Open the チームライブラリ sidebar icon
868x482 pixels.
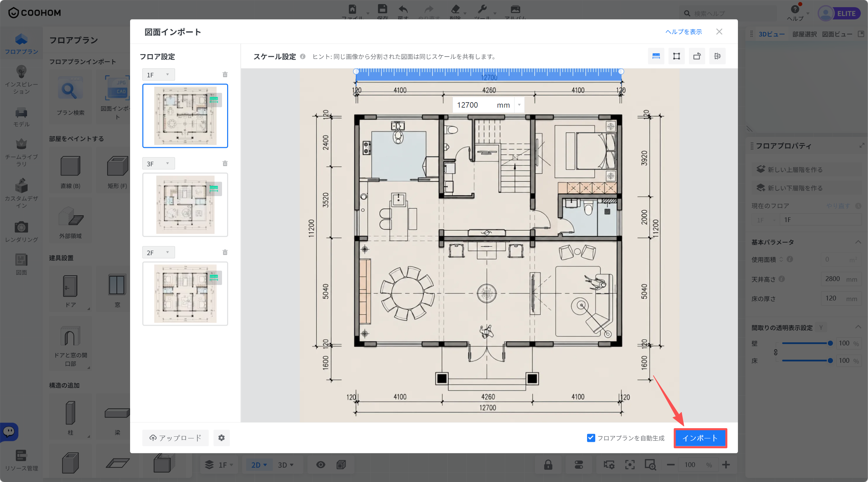pos(21,152)
